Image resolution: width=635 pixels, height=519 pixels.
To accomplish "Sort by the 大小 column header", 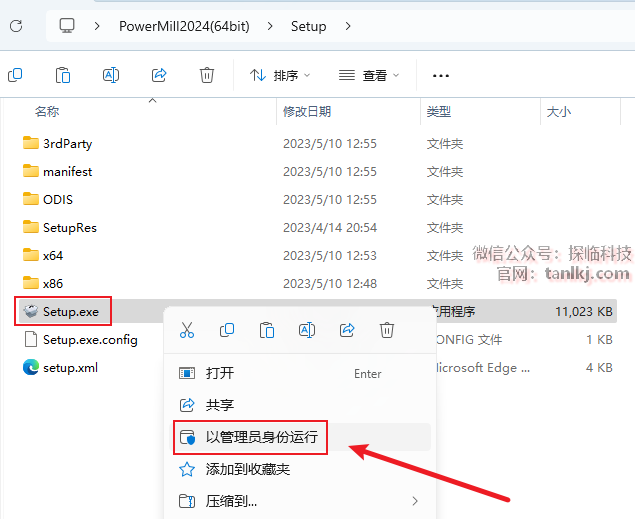I will click(559, 111).
